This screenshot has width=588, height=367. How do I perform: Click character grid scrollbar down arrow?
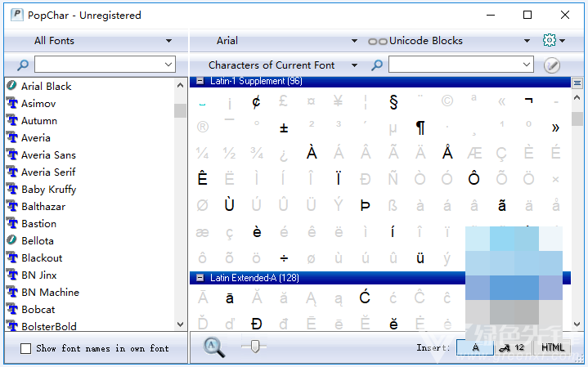tap(577, 324)
